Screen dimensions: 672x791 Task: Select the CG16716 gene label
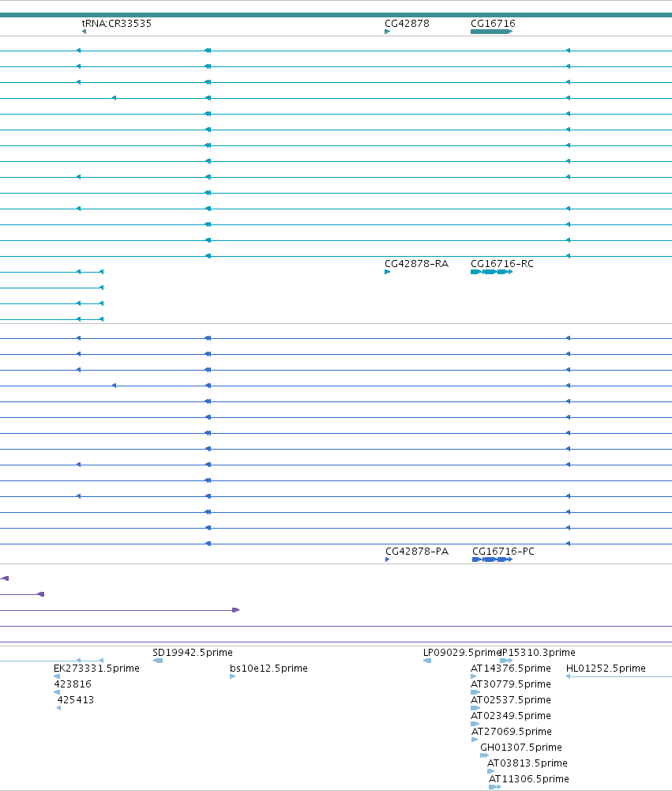pos(493,23)
